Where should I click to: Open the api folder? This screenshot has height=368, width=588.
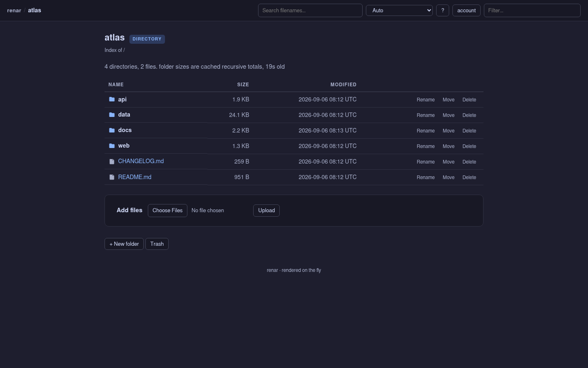point(122,99)
